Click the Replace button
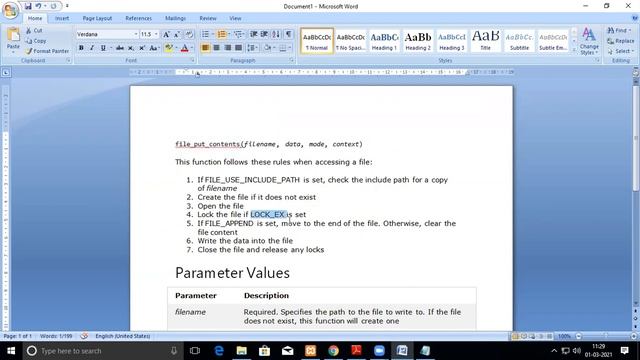The image size is (640, 360). [620, 41]
